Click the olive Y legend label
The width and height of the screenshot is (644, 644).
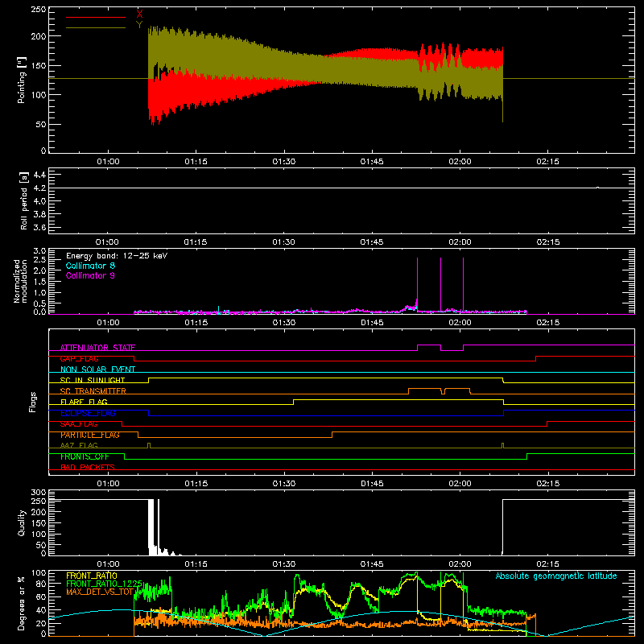[x=139, y=25]
